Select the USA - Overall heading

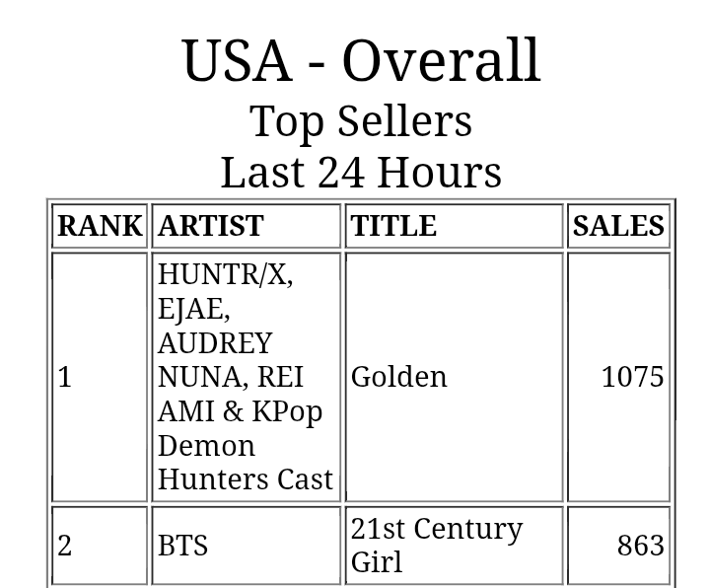pyautogui.click(x=361, y=61)
